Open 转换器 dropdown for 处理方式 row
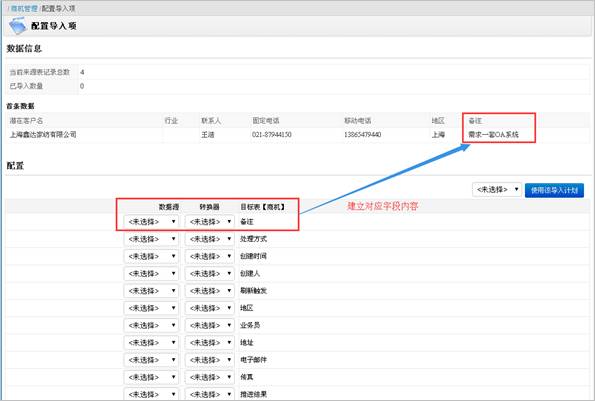This screenshot has height=401, width=595. [210, 239]
